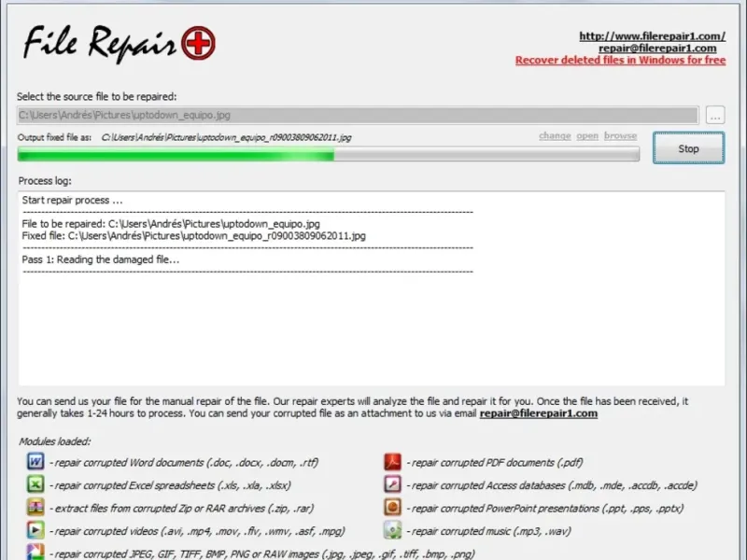Stop the repair process
747x560 pixels.
tap(688, 148)
